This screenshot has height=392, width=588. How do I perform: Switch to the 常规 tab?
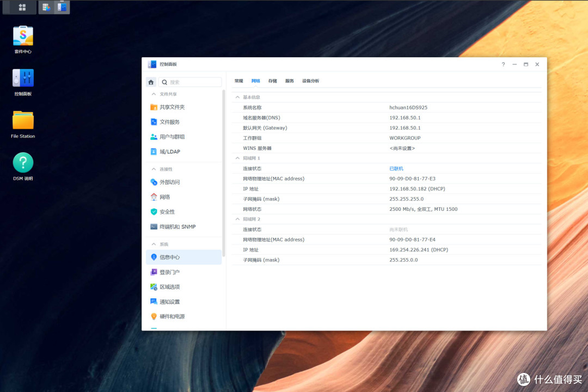point(239,81)
